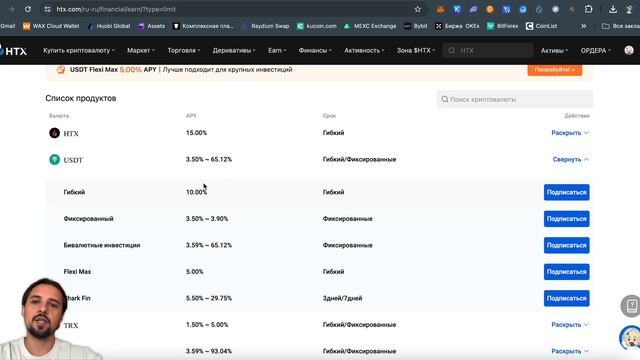Image resolution: width=640 pixels, height=360 pixels.
Task: Subscribe to Бивалютные инвестиции product
Action: click(567, 245)
